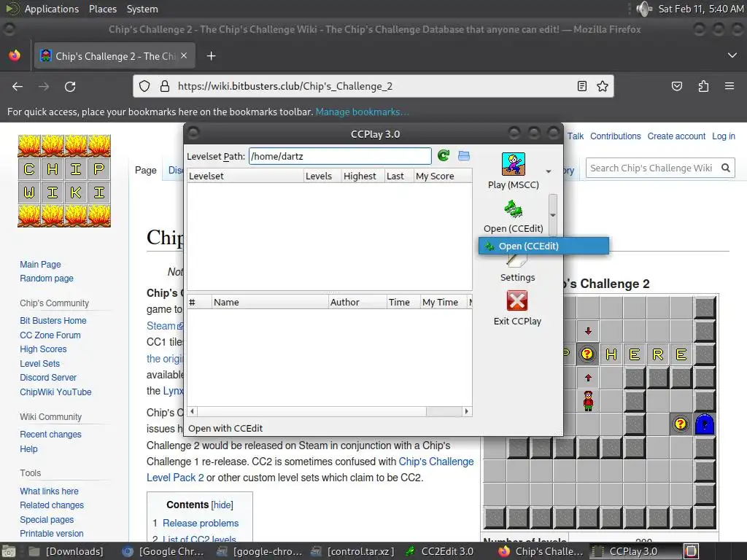
Task: Click show desktop icon in taskbar
Action: (9, 551)
